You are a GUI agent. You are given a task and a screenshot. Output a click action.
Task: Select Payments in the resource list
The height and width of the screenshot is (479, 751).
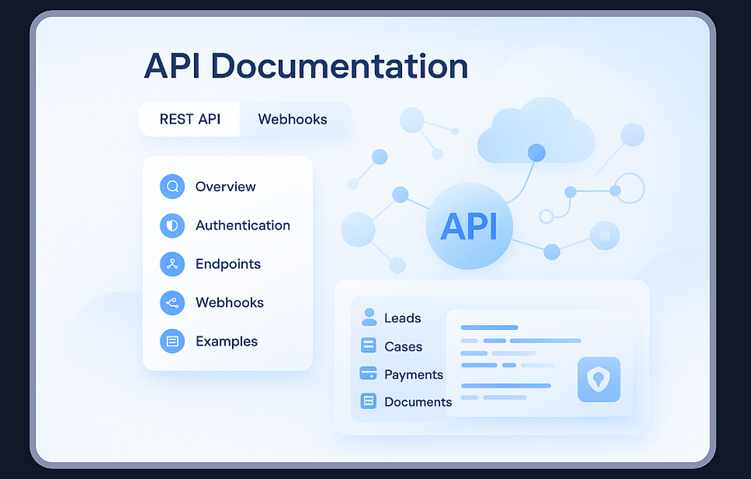click(x=413, y=374)
